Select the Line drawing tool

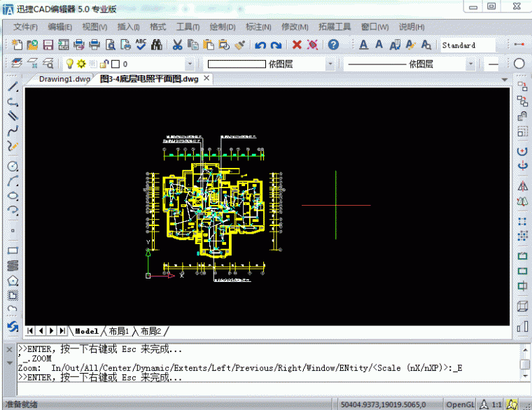pyautogui.click(x=13, y=87)
